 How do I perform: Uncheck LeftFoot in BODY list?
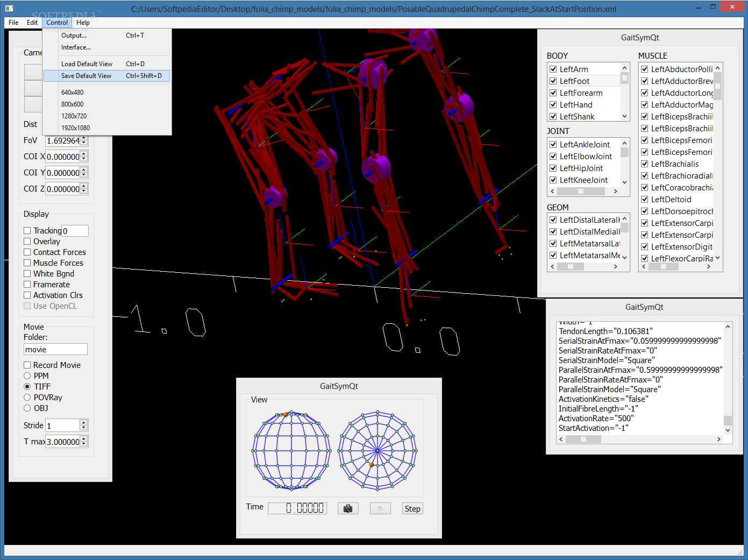pyautogui.click(x=553, y=81)
